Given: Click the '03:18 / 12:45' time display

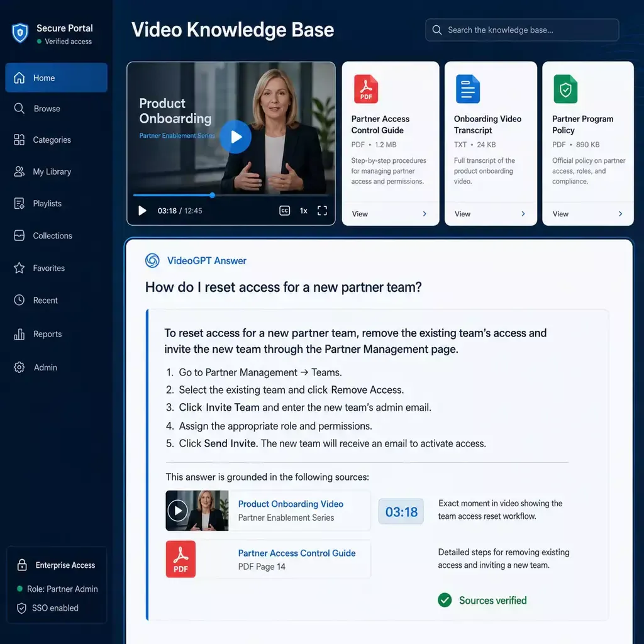Looking at the screenshot, I should [180, 211].
